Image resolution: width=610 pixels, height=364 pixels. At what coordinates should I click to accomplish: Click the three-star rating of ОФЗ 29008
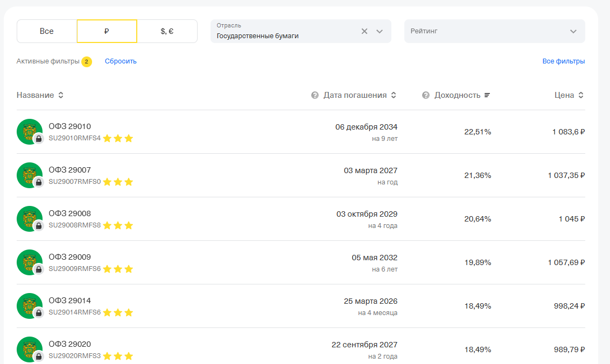118,226
